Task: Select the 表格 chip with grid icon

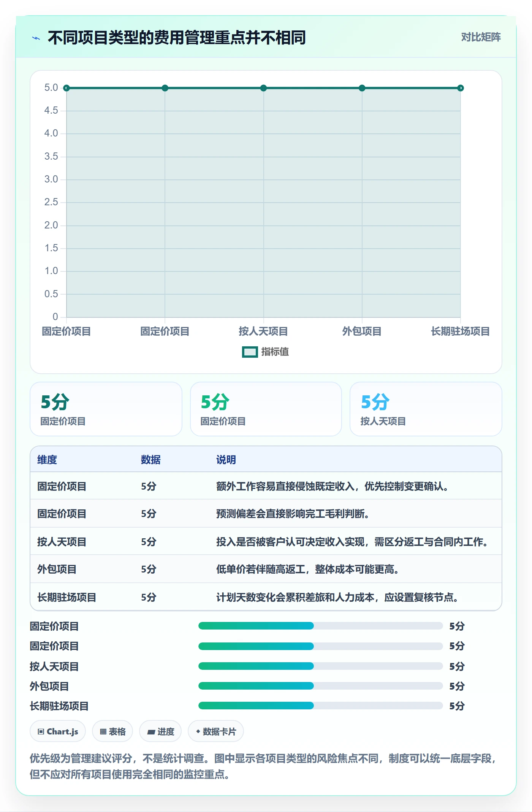Action: (112, 731)
